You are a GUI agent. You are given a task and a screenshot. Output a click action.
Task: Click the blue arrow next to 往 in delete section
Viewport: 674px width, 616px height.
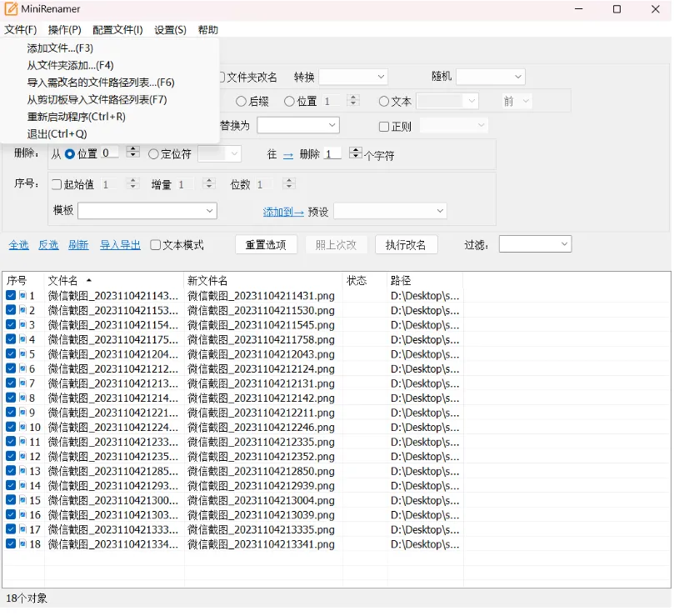(x=288, y=155)
